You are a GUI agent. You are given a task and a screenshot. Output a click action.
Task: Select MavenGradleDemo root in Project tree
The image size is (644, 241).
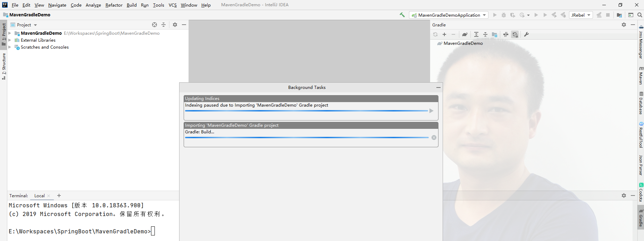tap(41, 33)
